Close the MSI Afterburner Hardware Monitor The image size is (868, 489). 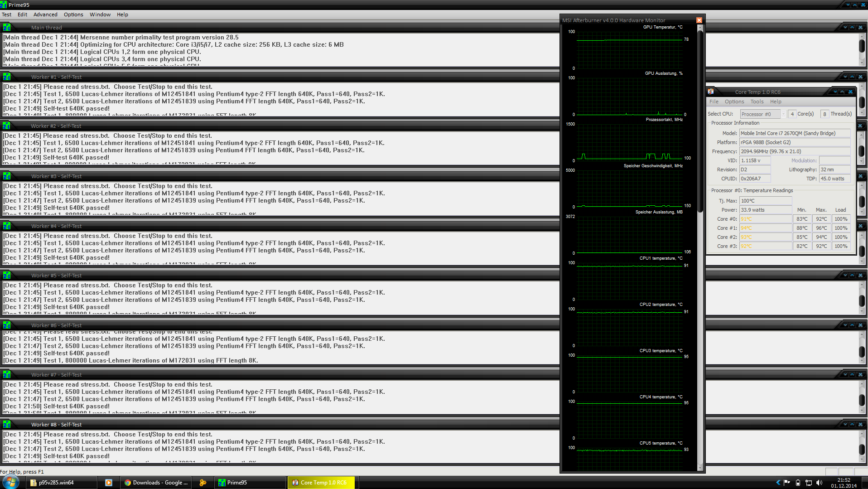click(x=699, y=20)
